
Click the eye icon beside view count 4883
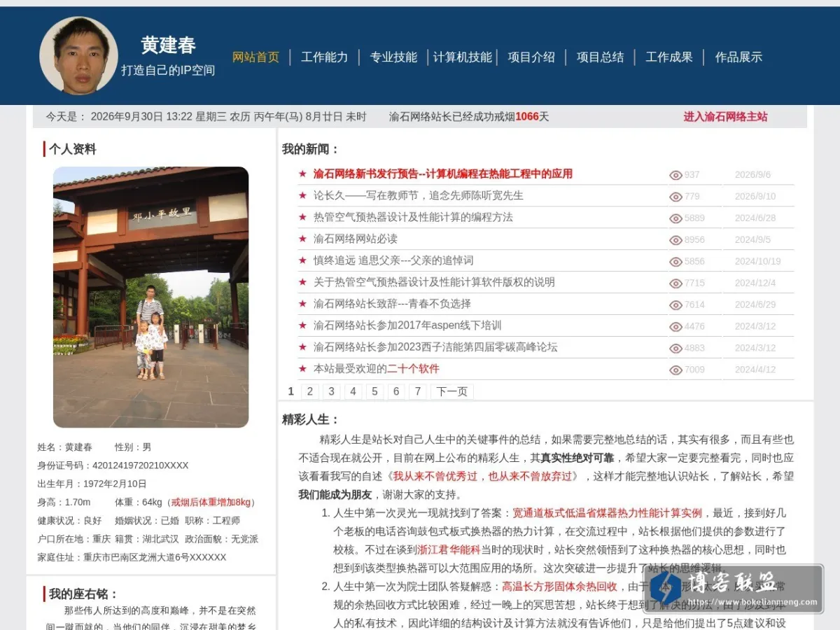(675, 349)
